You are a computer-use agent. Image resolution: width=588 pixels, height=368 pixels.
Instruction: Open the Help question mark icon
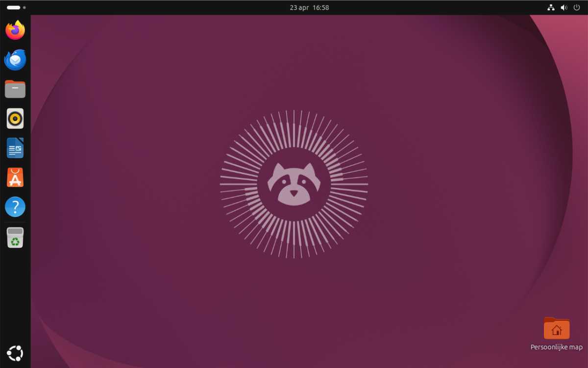15,207
